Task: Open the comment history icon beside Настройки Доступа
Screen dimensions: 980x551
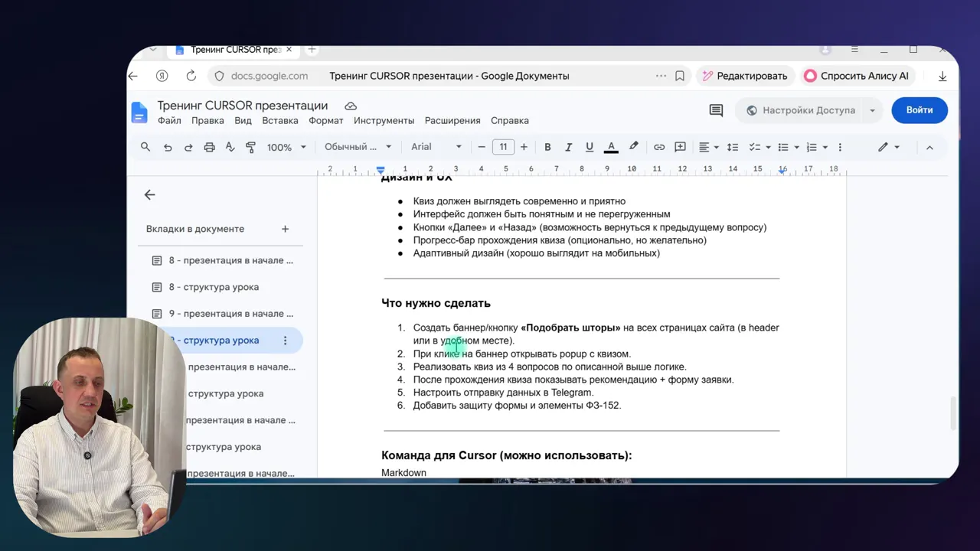Action: [x=716, y=110]
